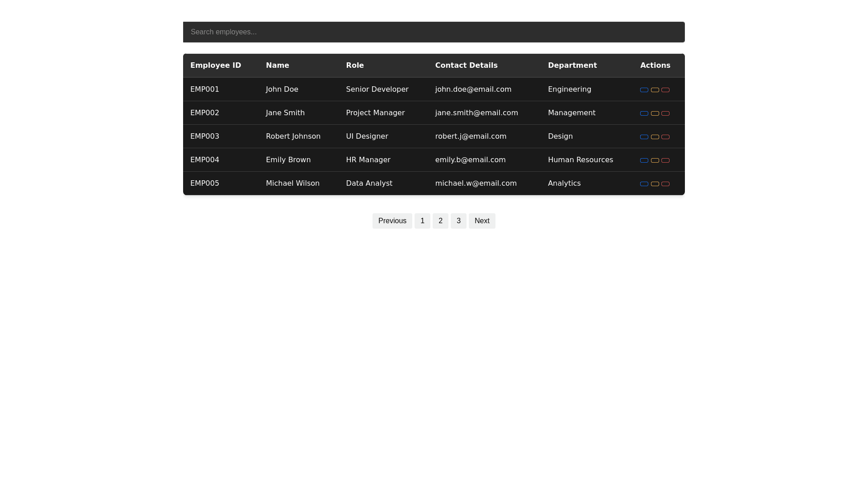Click john.doe@email.com contact cell
Image resolution: width=868 pixels, height=488 pixels.
coord(473,89)
